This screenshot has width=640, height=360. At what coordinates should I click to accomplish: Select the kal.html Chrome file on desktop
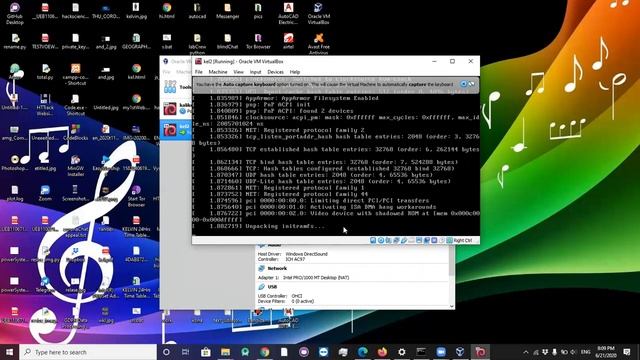136,72
